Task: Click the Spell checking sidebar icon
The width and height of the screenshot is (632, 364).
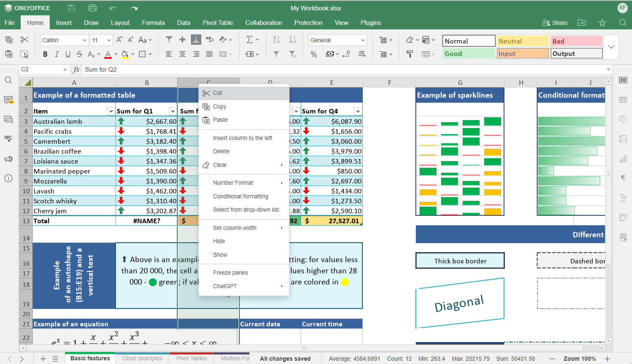Action: pyautogui.click(x=8, y=139)
